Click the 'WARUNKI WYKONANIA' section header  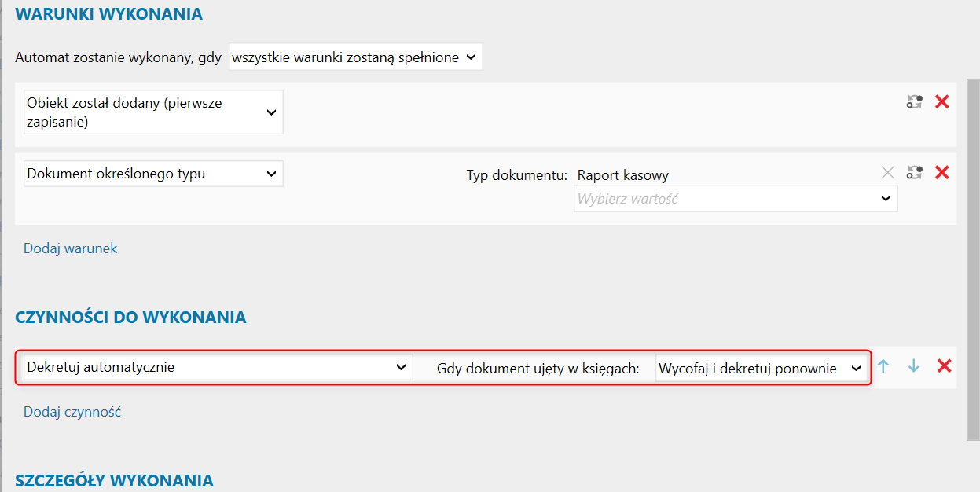tap(108, 14)
